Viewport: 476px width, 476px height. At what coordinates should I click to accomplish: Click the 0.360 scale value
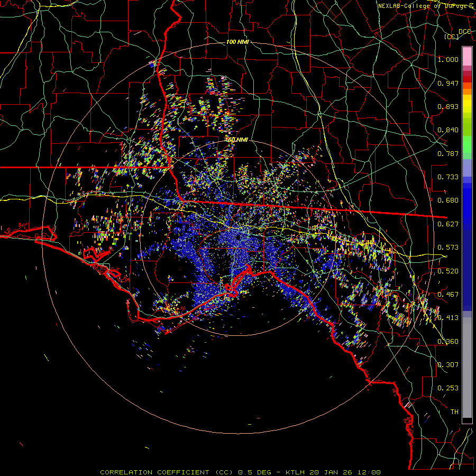(448, 342)
